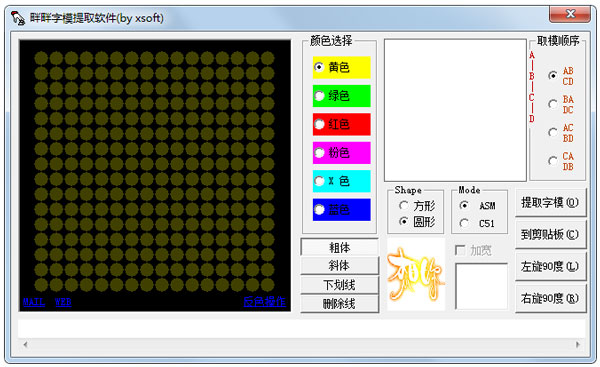Click the 反色操作 link

point(264,302)
